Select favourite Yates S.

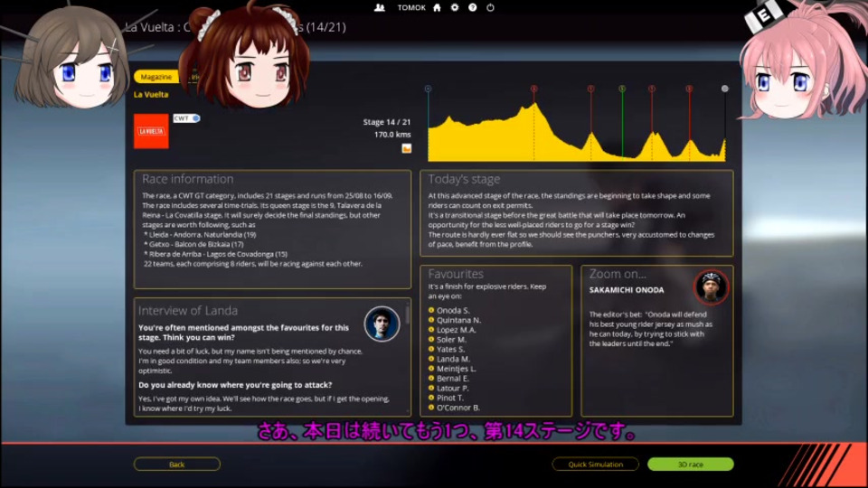point(450,349)
